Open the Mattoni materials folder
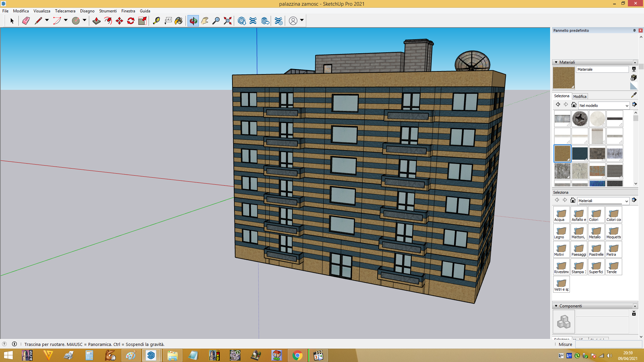This screenshot has height=362, width=644. coord(579,232)
